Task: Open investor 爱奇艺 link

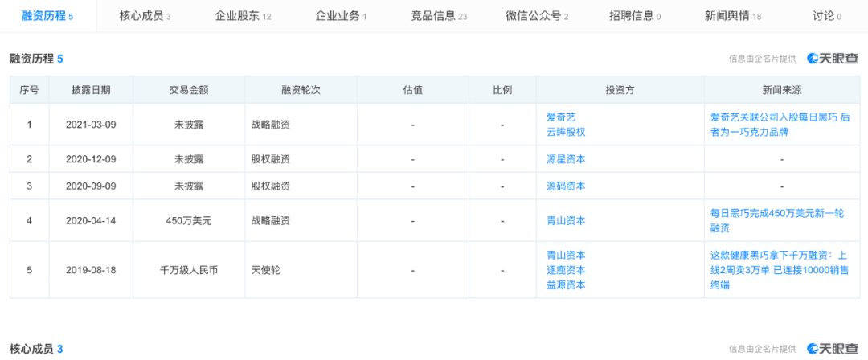Action: pyautogui.click(x=561, y=117)
